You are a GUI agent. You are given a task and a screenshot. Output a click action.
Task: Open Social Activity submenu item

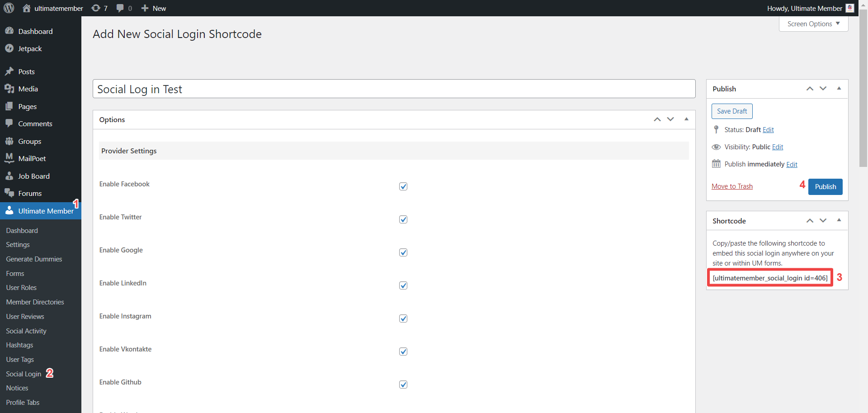pyautogui.click(x=26, y=331)
